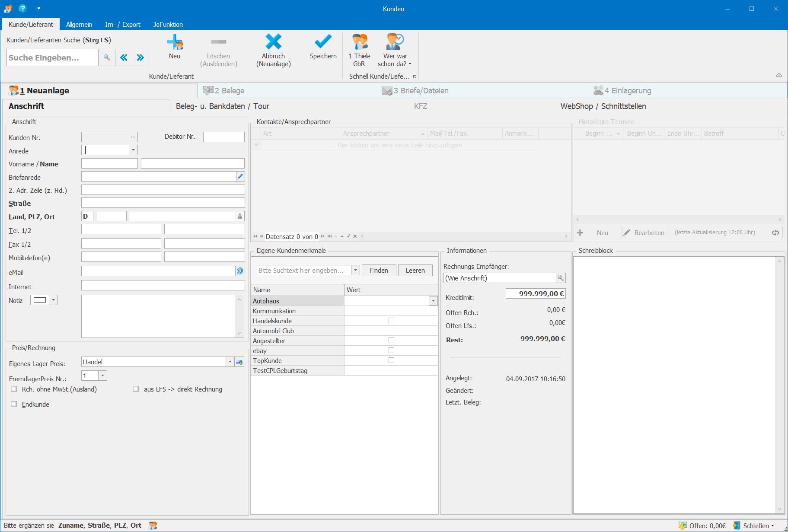The width and height of the screenshot is (788, 532).
Task: Open quick customer 1 Thiele GbR
Action: (359, 50)
